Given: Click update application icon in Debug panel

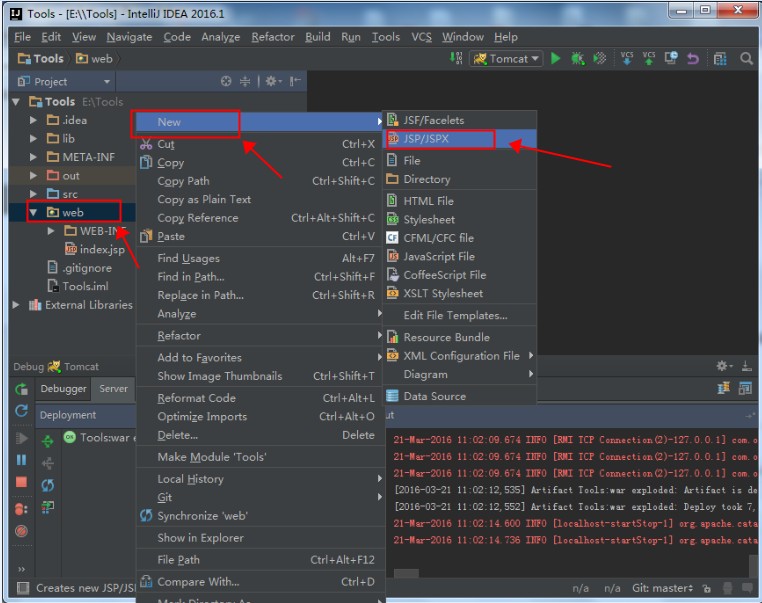Looking at the screenshot, I should (x=21, y=411).
